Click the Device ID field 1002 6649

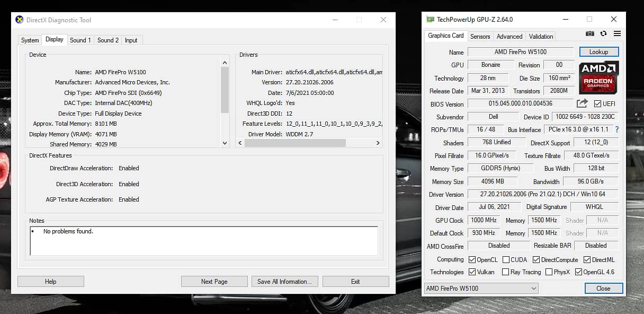(x=585, y=117)
